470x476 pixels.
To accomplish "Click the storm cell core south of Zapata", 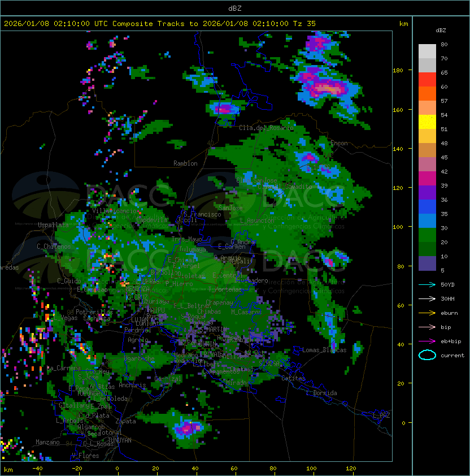I will click(x=188, y=429).
